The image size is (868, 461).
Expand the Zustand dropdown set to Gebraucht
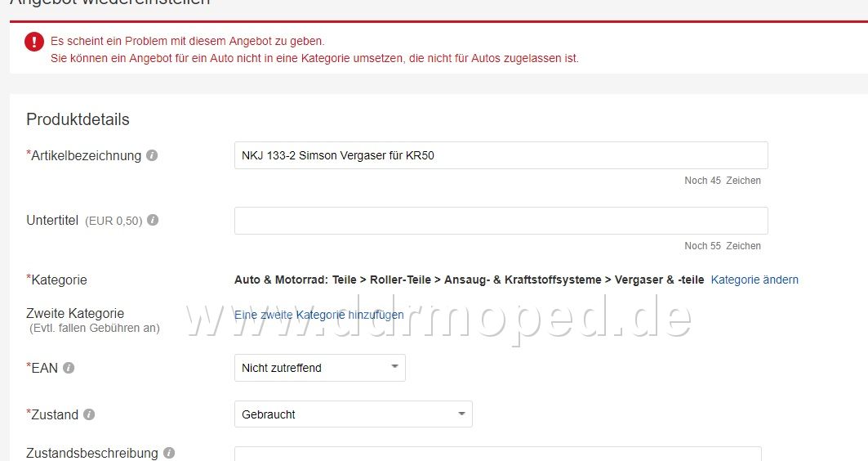[353, 414]
